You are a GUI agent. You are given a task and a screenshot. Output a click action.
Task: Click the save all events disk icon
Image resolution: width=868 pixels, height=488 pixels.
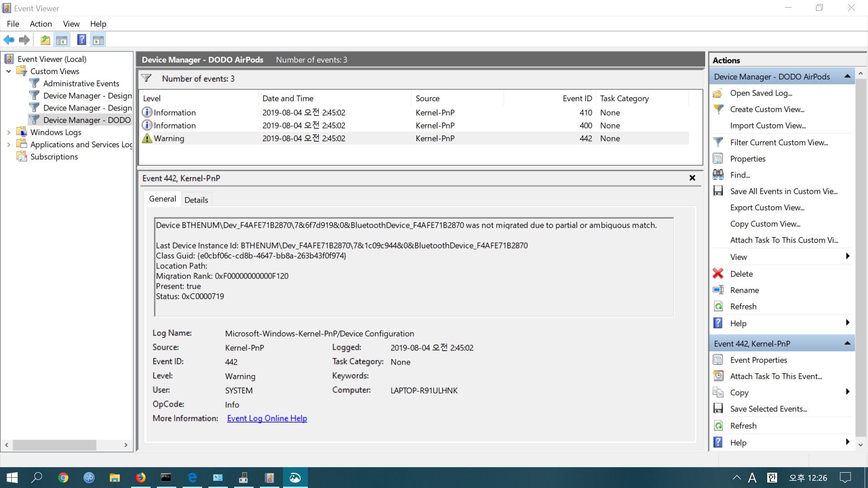pos(718,191)
